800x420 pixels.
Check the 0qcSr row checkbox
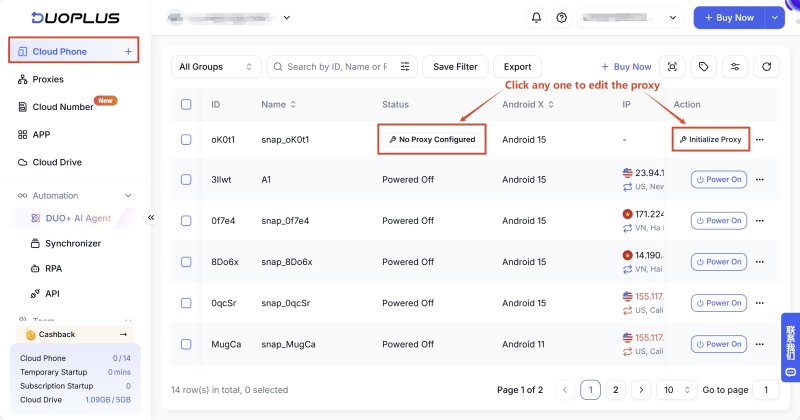(186, 303)
